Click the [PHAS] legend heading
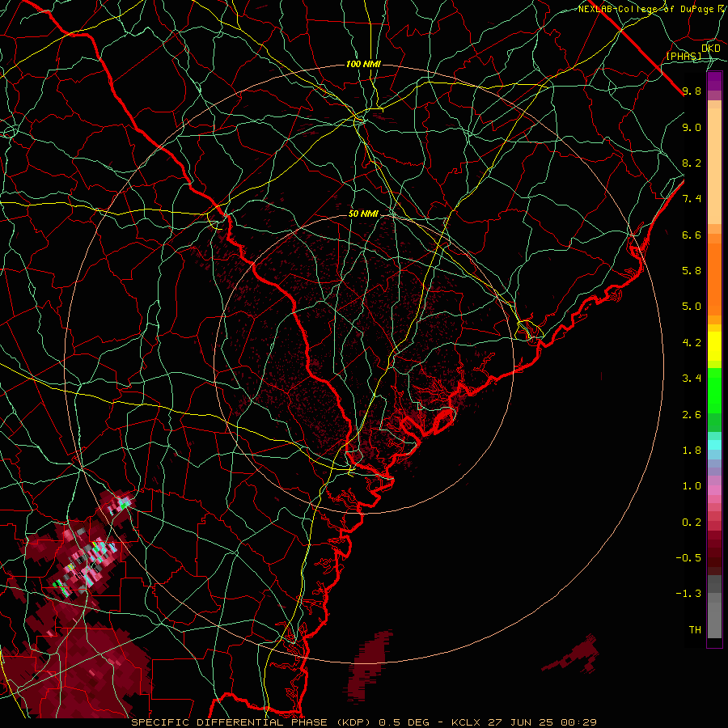Image resolution: width=728 pixels, height=728 pixels. [684, 56]
